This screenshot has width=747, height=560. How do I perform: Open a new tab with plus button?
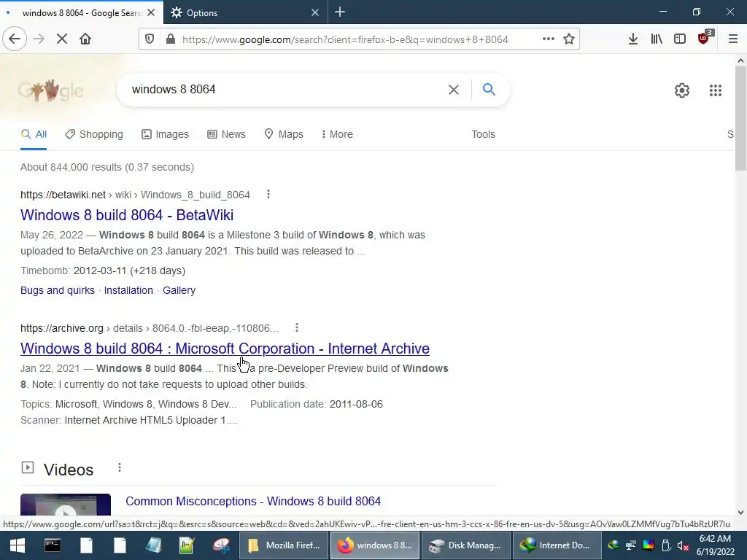coord(340,12)
